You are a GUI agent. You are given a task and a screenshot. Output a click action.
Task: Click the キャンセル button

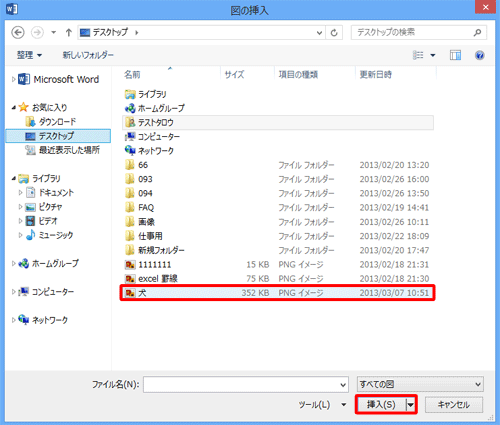coord(454,405)
